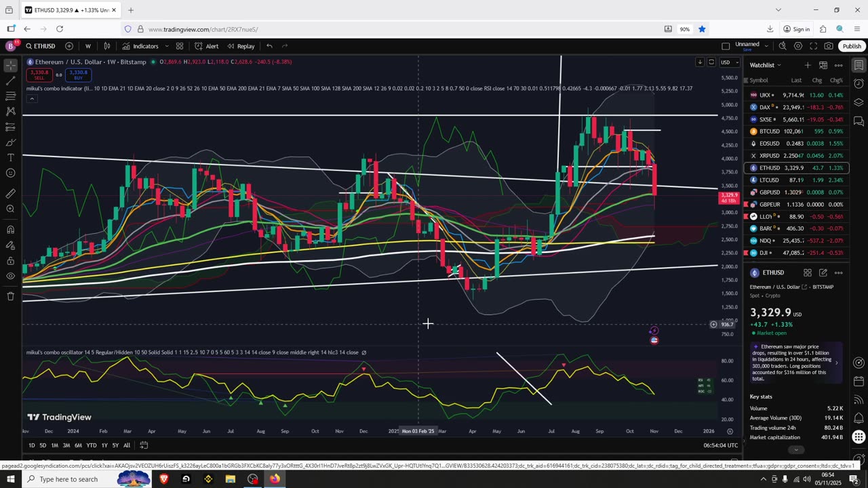Toggle auto-fit price scale arrow button
This screenshot has height=488, width=868.
pyautogui.click(x=700, y=62)
